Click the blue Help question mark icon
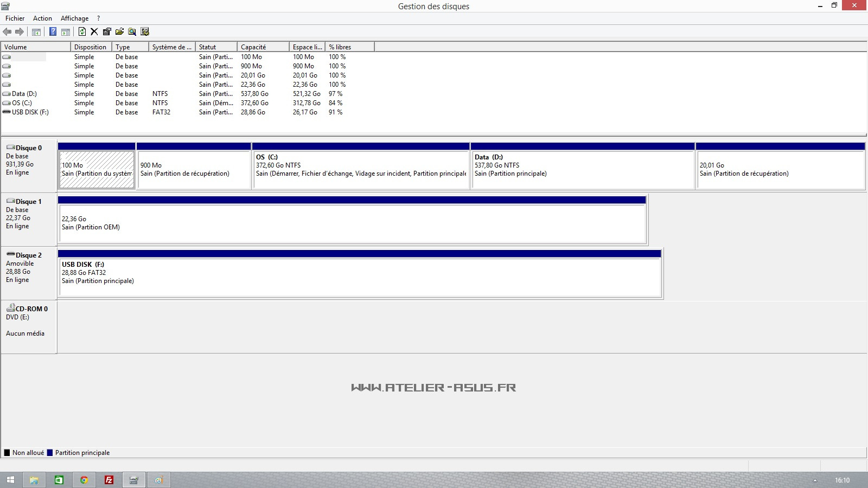The height and width of the screenshot is (488, 868). 53,31
